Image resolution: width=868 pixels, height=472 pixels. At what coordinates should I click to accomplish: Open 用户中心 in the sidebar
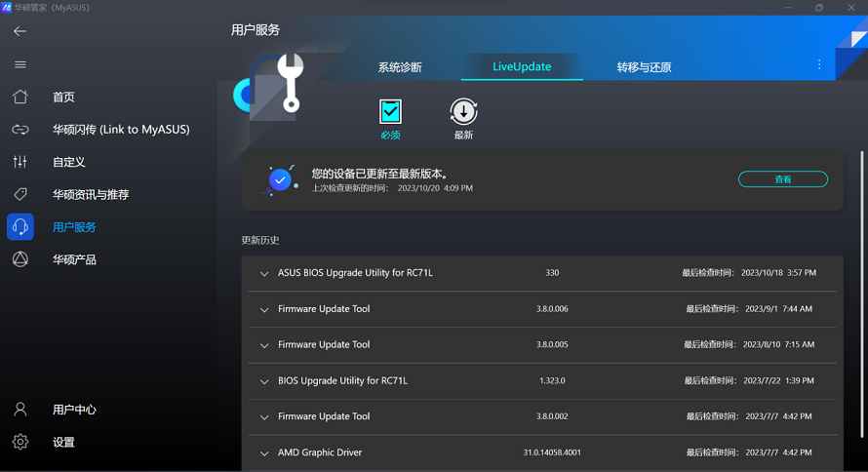[74, 410]
